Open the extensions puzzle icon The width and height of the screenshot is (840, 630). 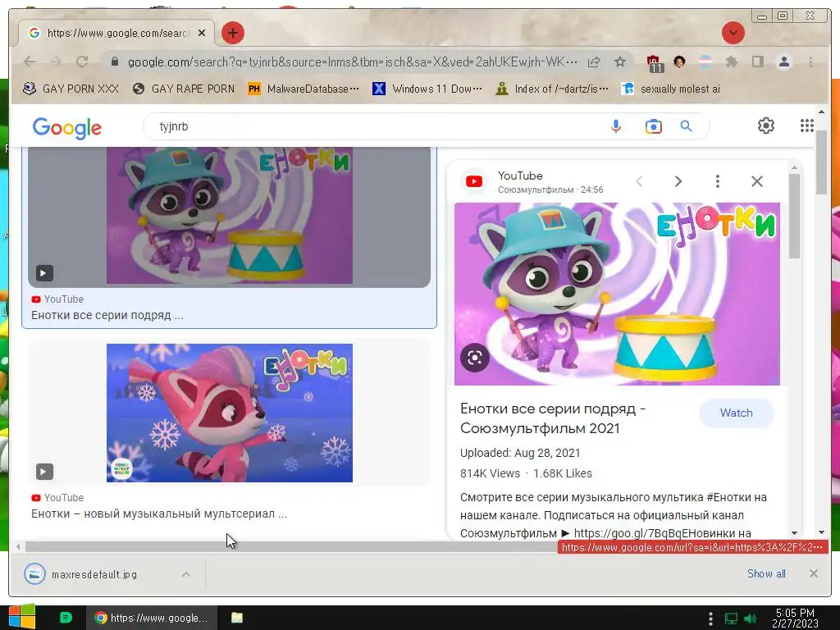pyautogui.click(x=731, y=62)
